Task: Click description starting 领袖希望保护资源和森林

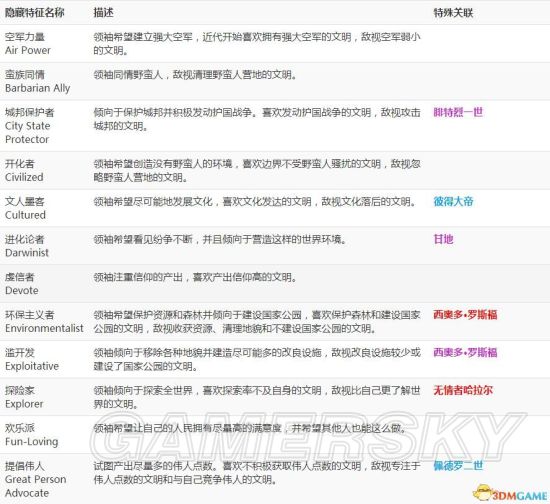Action: 257,322
